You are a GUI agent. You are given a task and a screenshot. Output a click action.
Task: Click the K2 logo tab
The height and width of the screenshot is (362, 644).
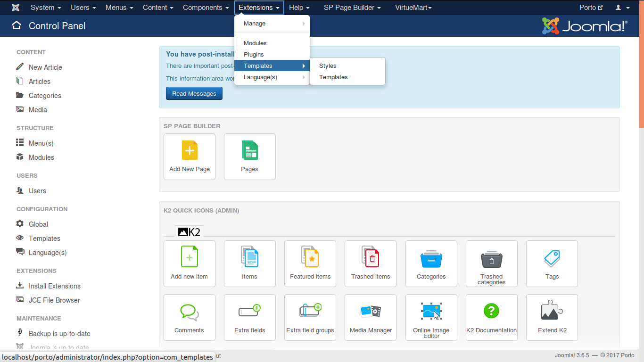click(189, 231)
